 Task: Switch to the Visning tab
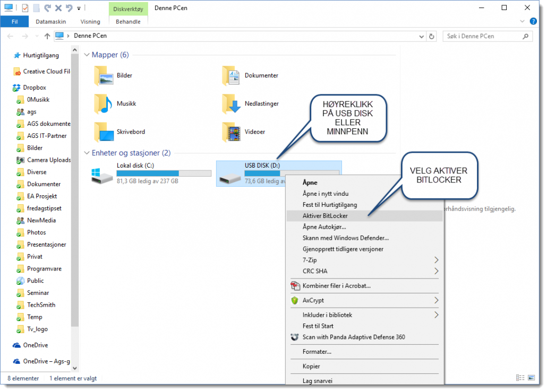click(90, 21)
